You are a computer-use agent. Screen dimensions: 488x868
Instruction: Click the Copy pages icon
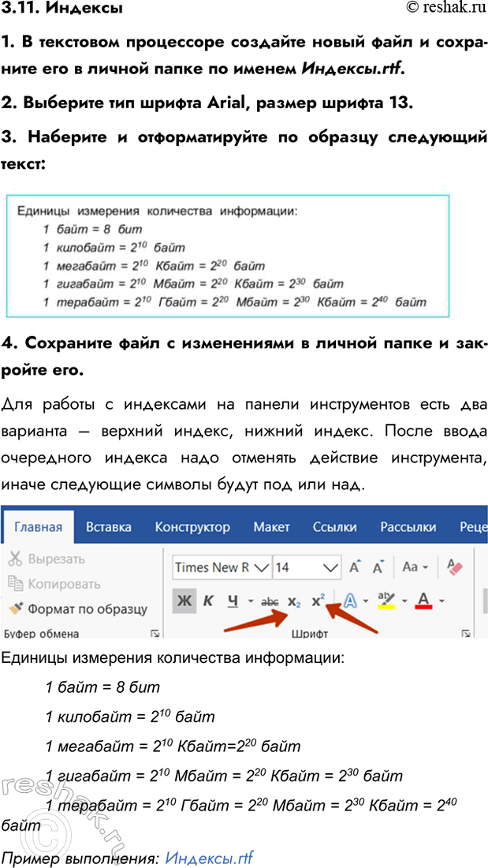coord(15,583)
